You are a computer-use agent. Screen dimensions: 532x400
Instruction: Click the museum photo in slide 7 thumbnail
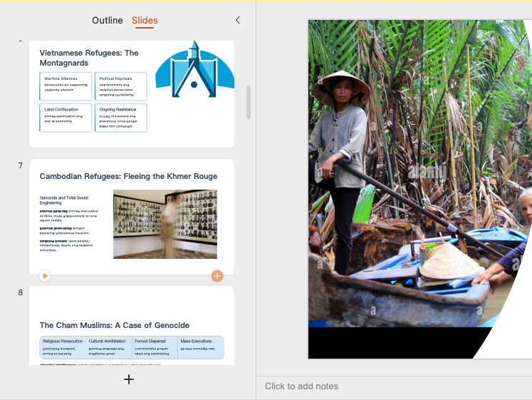click(x=165, y=224)
